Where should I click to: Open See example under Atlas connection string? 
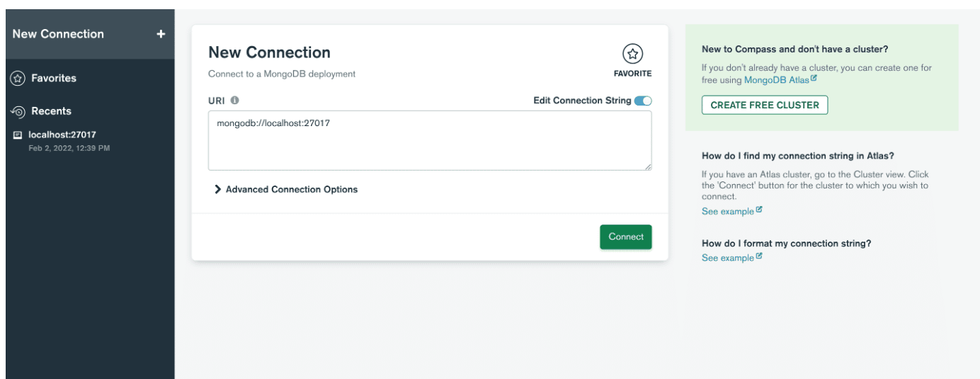727,211
